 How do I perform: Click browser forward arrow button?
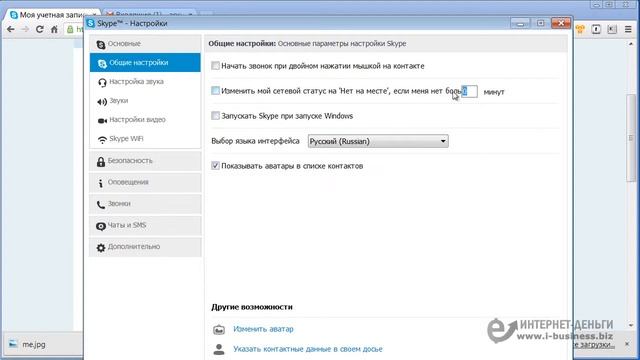tap(25, 29)
